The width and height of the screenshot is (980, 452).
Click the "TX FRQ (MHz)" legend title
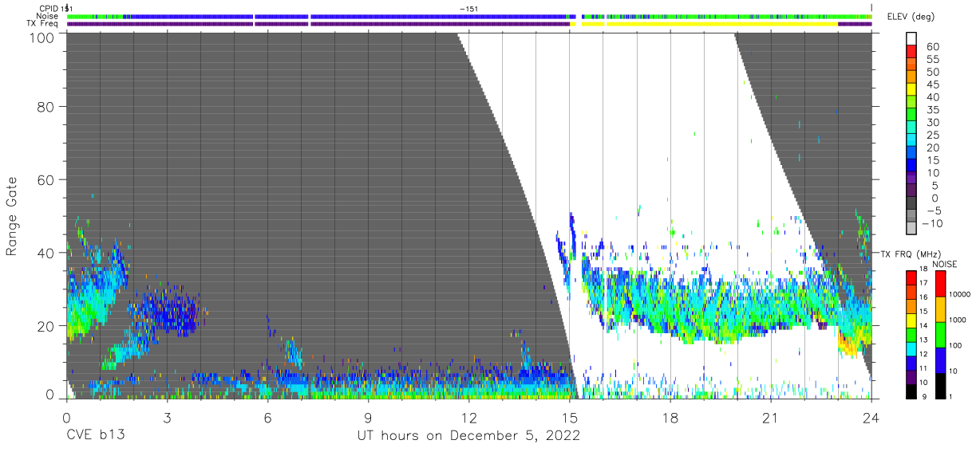(911, 254)
